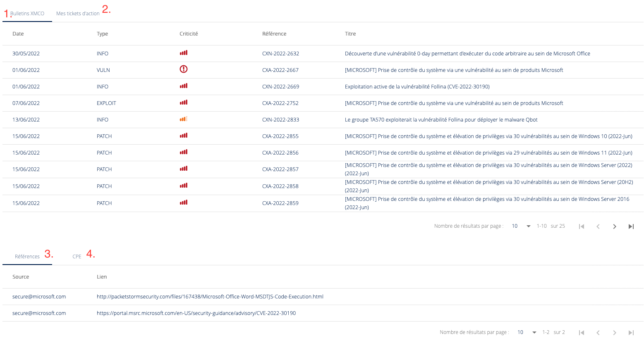Image resolution: width=644 pixels, height=341 pixels.
Task: Open the Références tab
Action: (27, 257)
